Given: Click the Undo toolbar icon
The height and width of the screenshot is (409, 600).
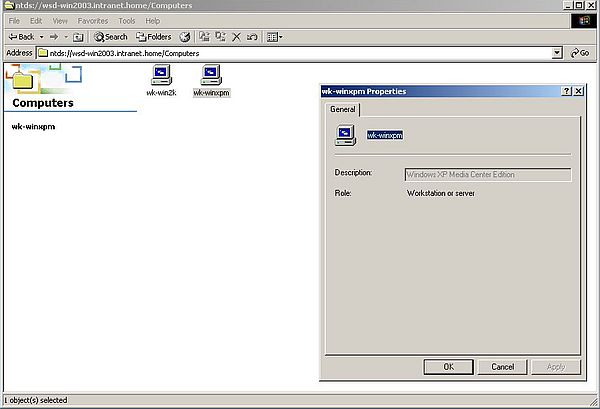Looking at the screenshot, I should pyautogui.click(x=252, y=37).
